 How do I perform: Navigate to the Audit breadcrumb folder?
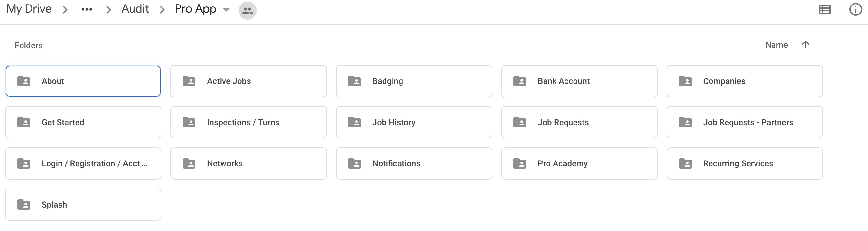135,9
